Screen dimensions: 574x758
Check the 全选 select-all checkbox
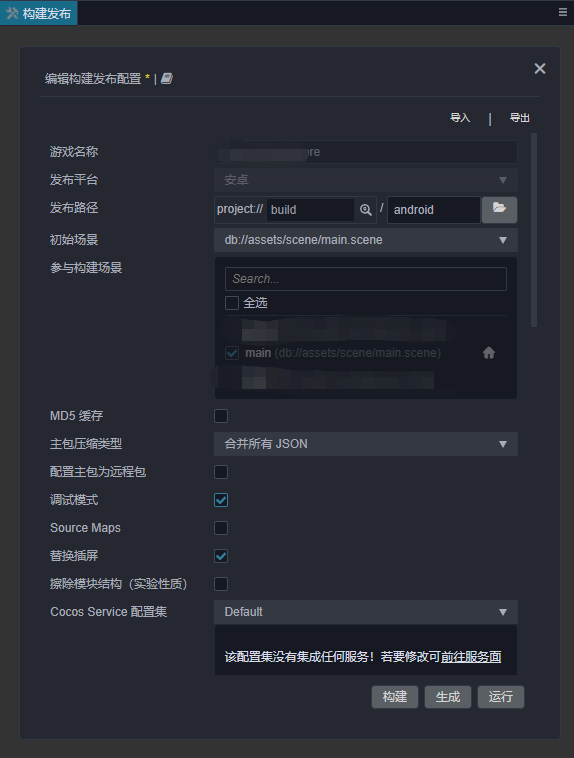(x=232, y=303)
